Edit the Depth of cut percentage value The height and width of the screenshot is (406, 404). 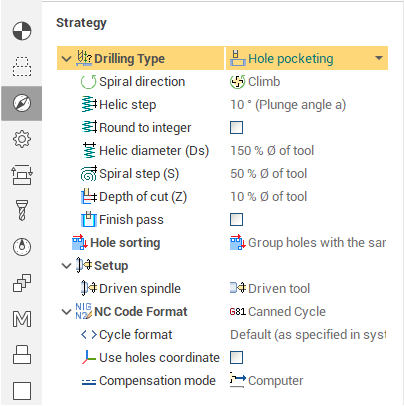[x=268, y=197]
